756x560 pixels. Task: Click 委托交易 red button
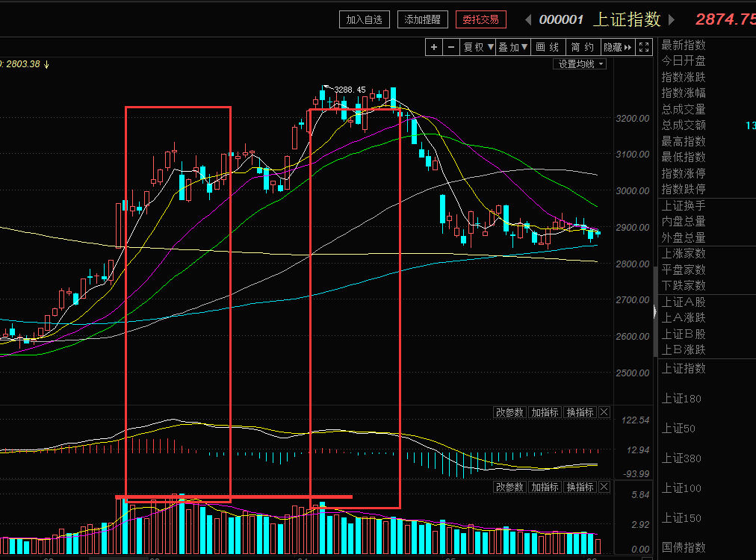point(480,19)
